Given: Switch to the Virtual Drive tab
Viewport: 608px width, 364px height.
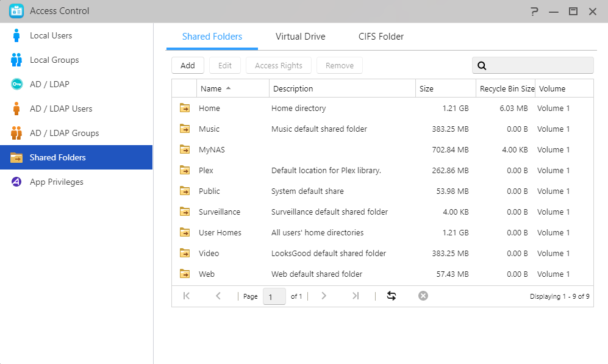Looking at the screenshot, I should point(300,37).
